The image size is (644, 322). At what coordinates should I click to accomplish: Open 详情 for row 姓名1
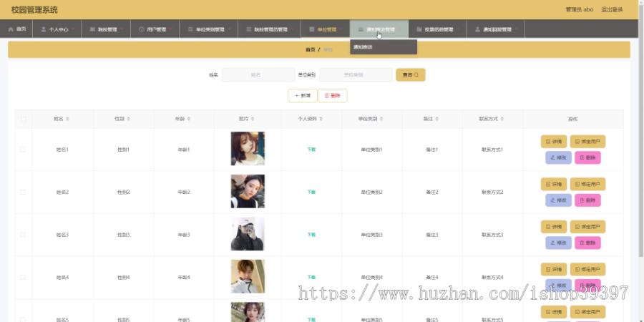coord(554,141)
